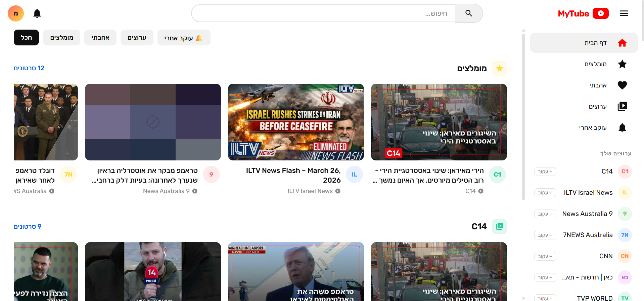This screenshot has width=644, height=301.
Task: Toggle follow button for CNN channel
Action: (545, 256)
